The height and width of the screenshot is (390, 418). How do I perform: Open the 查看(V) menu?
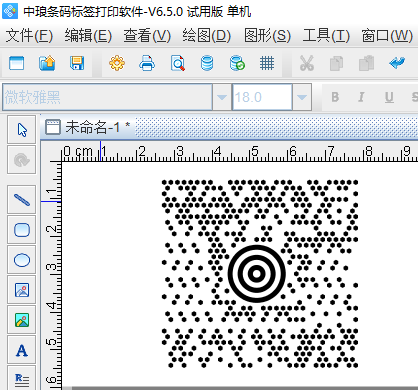(147, 35)
